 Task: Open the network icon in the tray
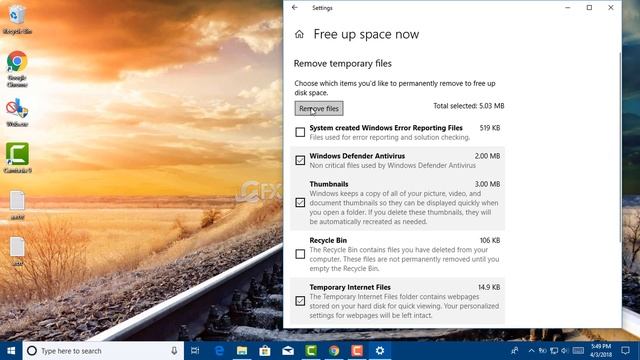[554, 351]
